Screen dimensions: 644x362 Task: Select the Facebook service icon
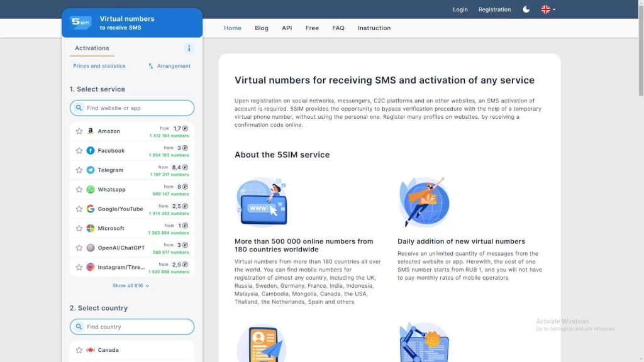pyautogui.click(x=91, y=151)
